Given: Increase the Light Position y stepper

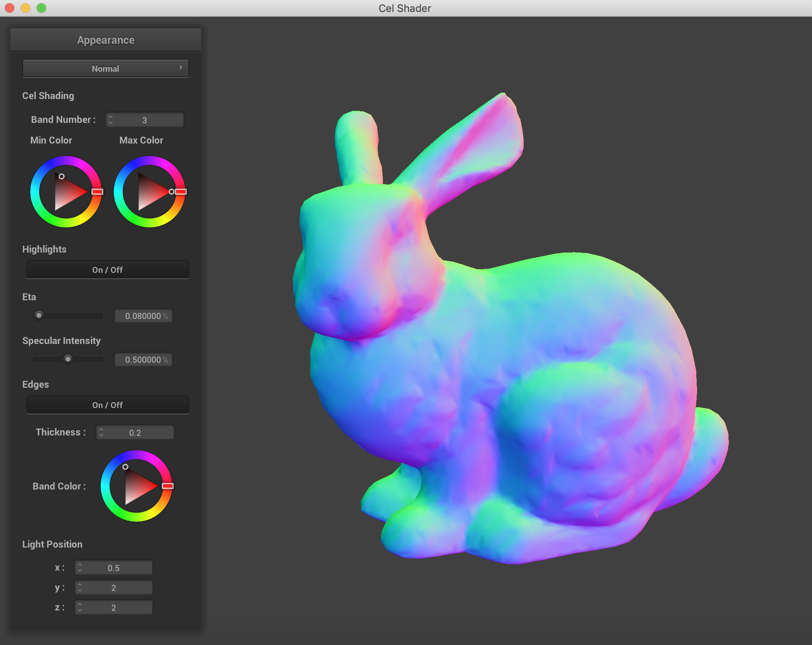Looking at the screenshot, I should (x=80, y=585).
